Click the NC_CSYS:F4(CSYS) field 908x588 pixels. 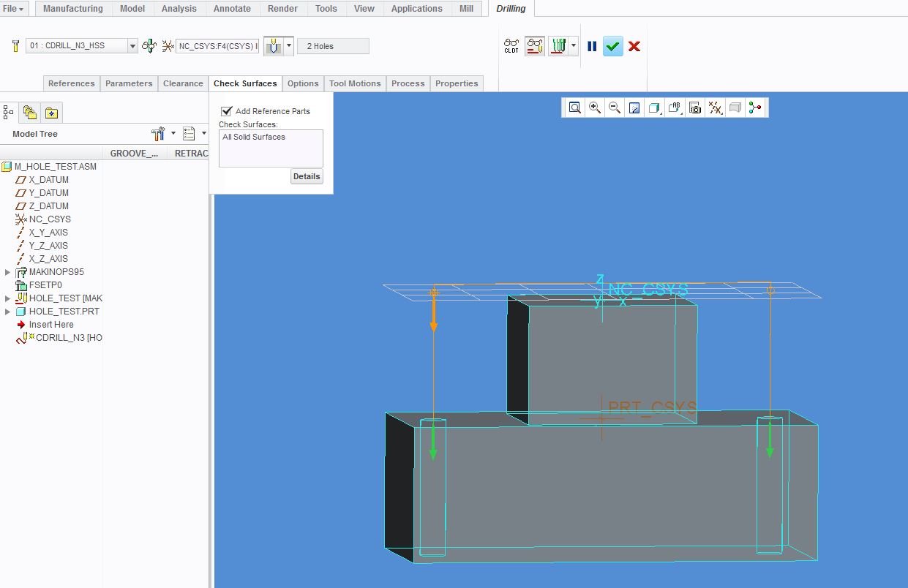[217, 46]
